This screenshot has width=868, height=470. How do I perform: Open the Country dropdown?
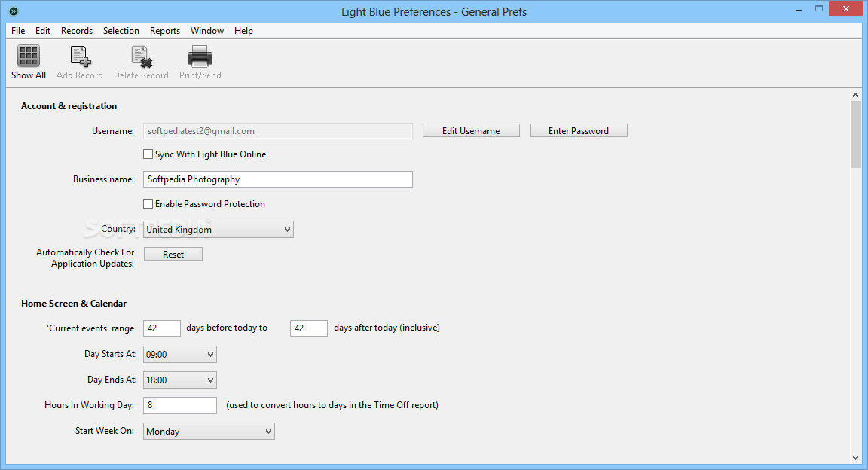click(x=218, y=230)
